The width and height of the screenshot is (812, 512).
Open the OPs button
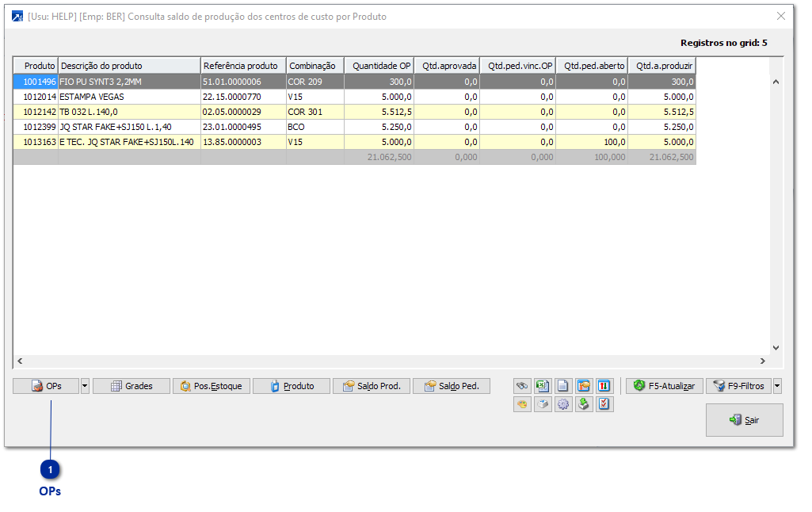(46, 386)
